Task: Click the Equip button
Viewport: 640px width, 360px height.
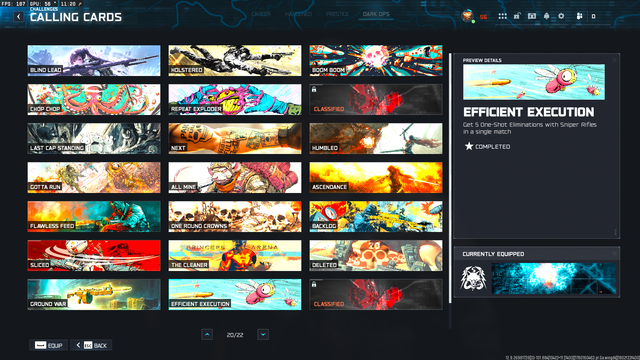Action: coord(48,345)
